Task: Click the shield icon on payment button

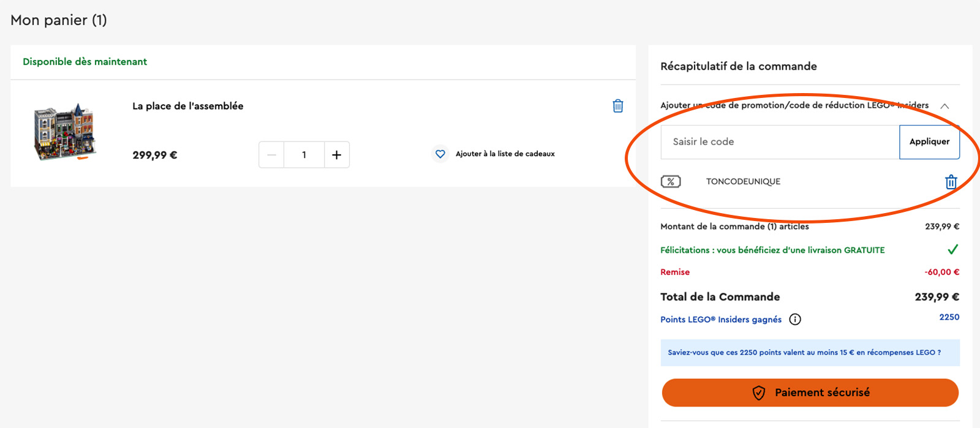Action: (x=759, y=393)
